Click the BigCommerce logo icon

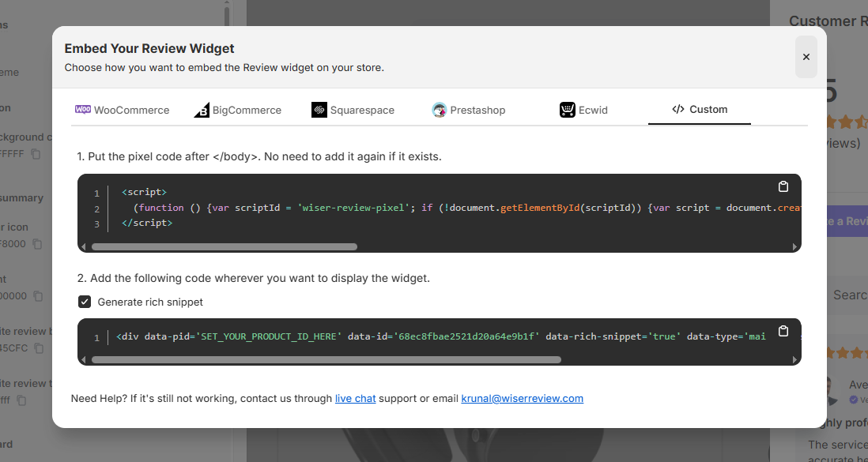point(200,110)
